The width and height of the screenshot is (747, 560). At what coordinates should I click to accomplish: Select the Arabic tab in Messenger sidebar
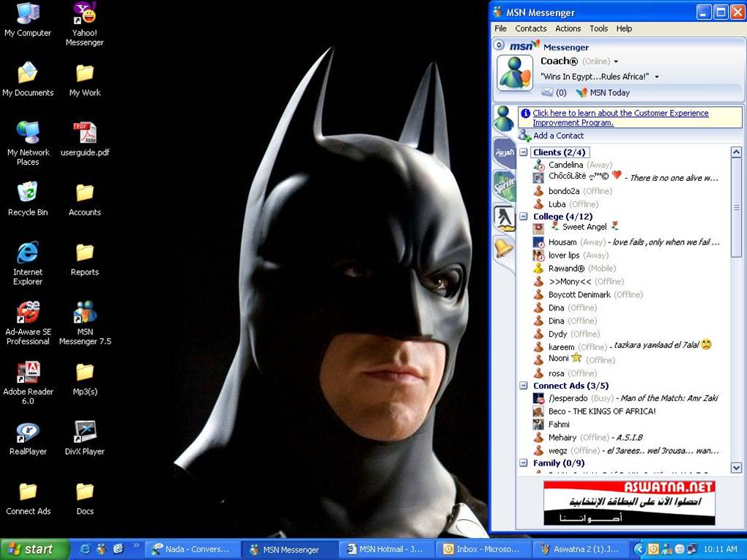[504, 153]
